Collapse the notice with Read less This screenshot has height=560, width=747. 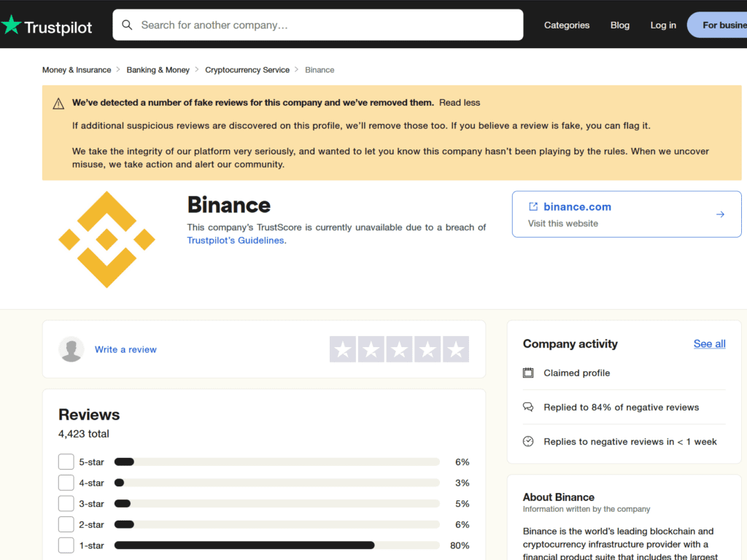pyautogui.click(x=459, y=102)
